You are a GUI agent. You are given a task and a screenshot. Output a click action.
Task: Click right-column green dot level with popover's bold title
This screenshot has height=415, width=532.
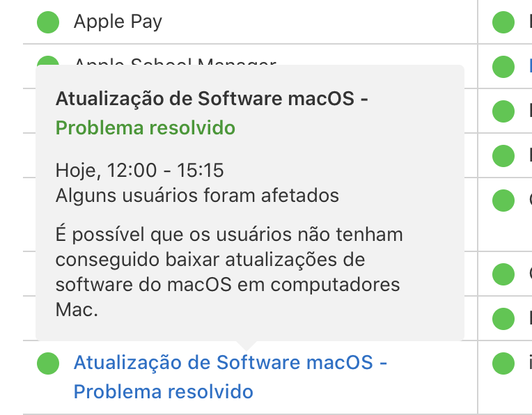pyautogui.click(x=503, y=111)
